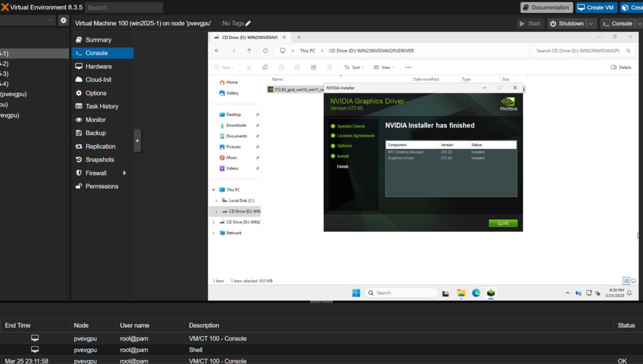Click the Copy icon in Explorer toolbar
This screenshot has width=643, height=364.
click(265, 67)
